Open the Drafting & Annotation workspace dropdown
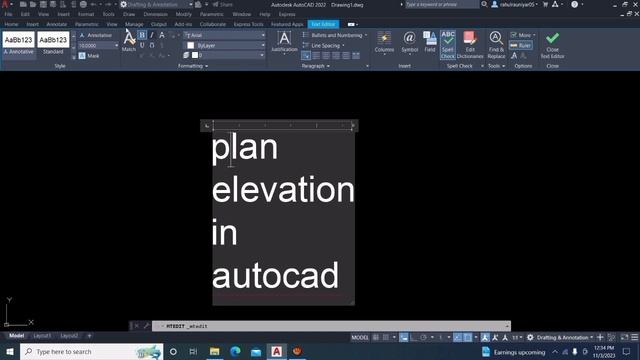Image resolution: width=640 pixels, height=360 pixels. point(565,338)
